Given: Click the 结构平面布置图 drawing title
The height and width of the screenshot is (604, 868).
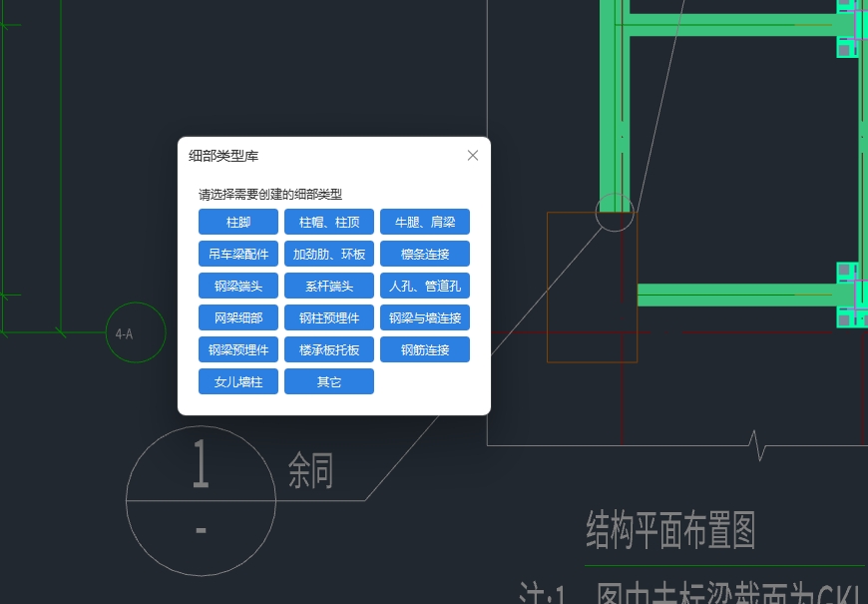Looking at the screenshot, I should [x=670, y=530].
